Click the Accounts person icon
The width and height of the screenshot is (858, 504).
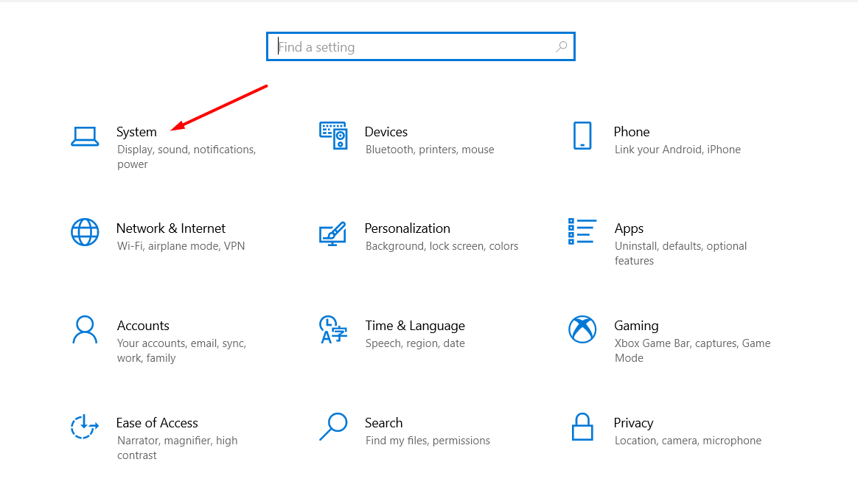tap(85, 329)
